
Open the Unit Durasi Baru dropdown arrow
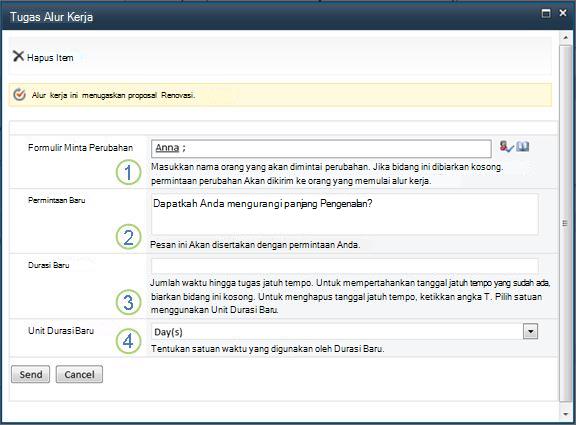point(530,331)
